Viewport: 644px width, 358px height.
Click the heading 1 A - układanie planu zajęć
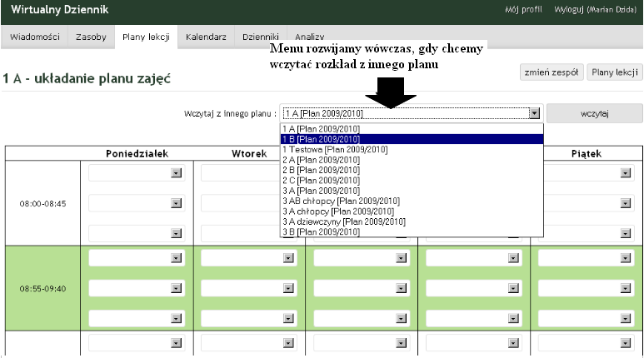(x=87, y=78)
